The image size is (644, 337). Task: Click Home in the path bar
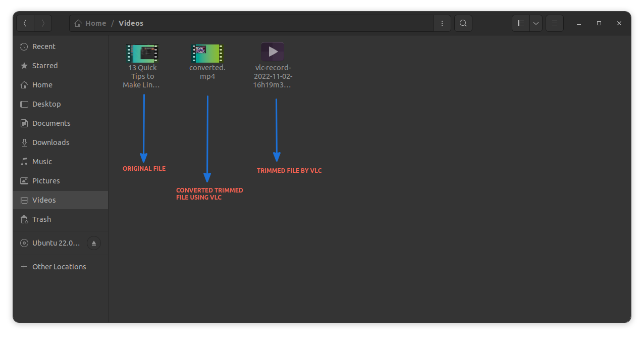point(91,23)
